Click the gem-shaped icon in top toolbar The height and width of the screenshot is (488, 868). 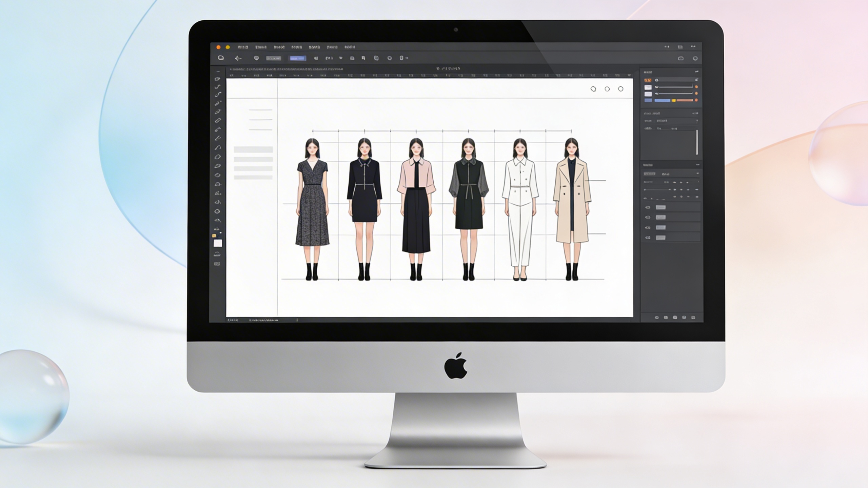[256, 58]
